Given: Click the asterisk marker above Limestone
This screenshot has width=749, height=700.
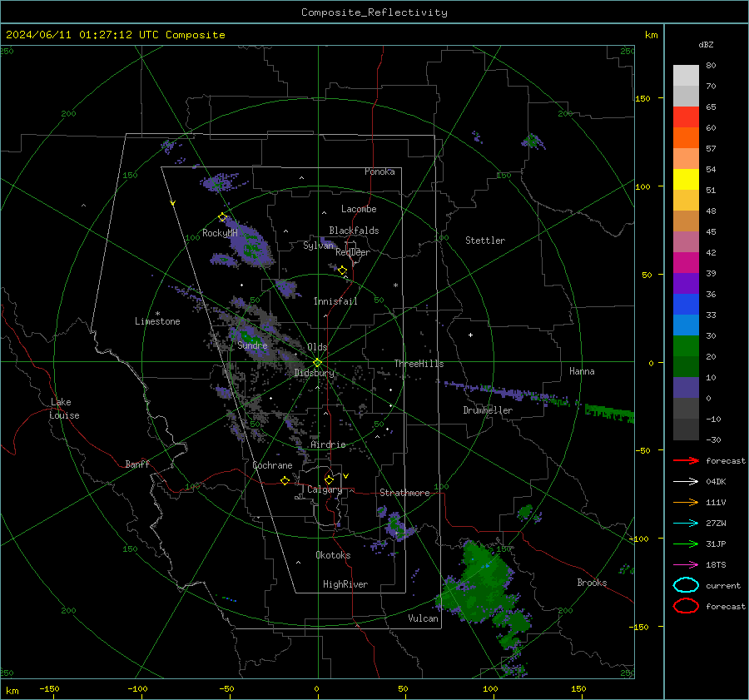Looking at the screenshot, I should pos(157,314).
